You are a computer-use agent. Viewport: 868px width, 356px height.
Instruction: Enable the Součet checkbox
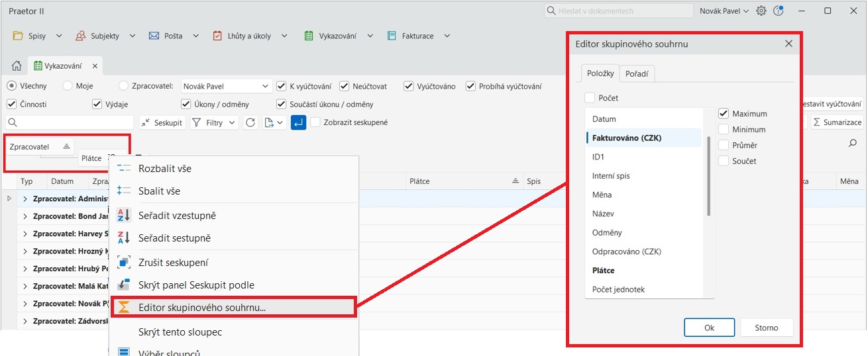(x=724, y=161)
